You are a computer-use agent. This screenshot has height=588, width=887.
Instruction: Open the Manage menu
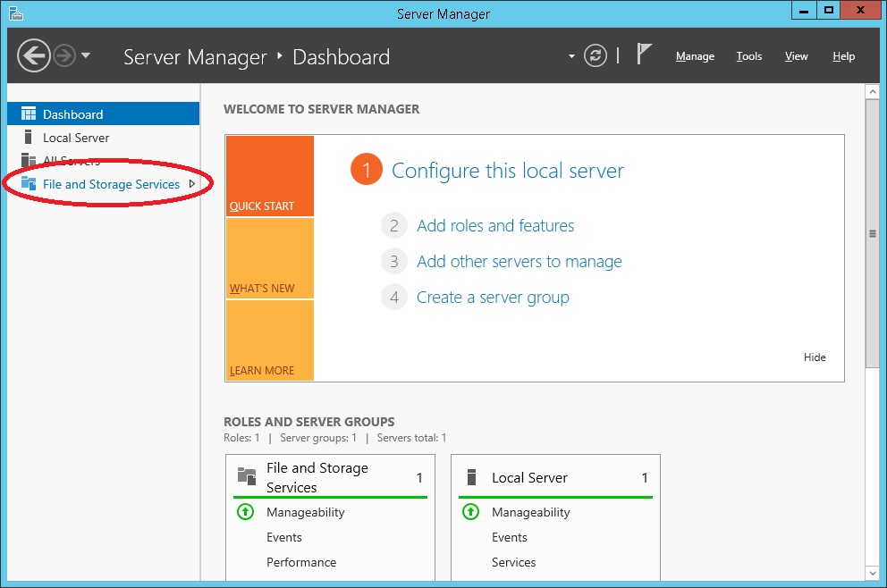695,56
